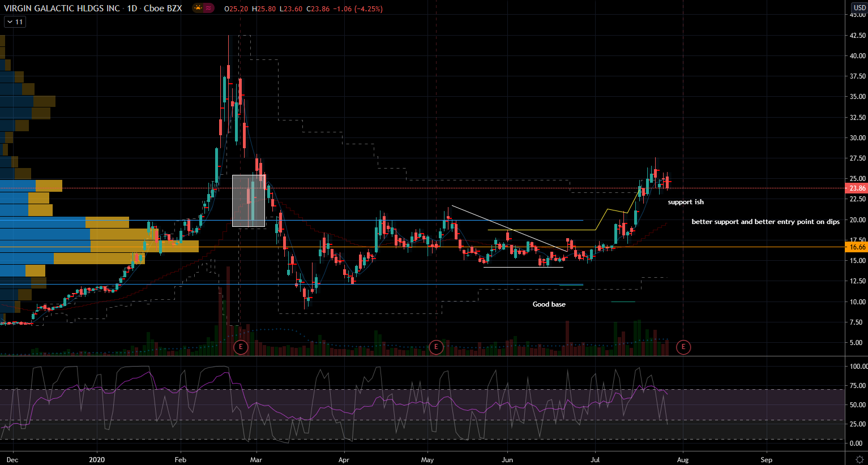This screenshot has width=868, height=465.
Task: Click the Jun label on the time axis
Action: [x=507, y=460]
